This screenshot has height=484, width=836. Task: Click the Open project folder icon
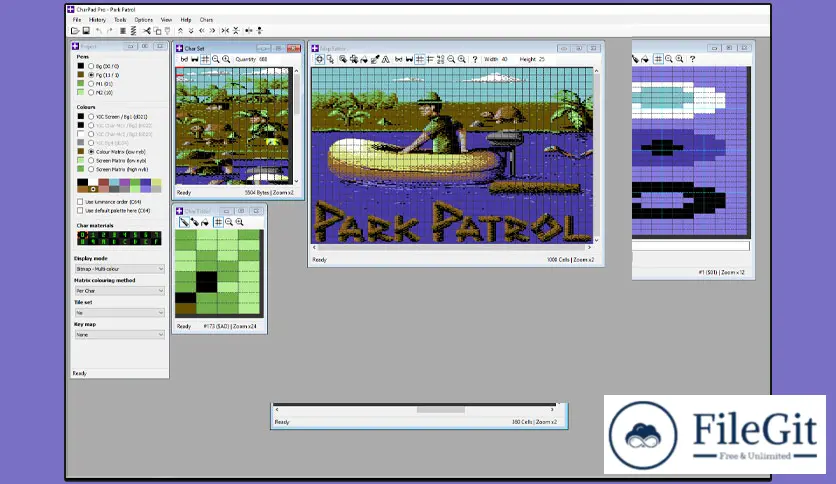(75, 31)
